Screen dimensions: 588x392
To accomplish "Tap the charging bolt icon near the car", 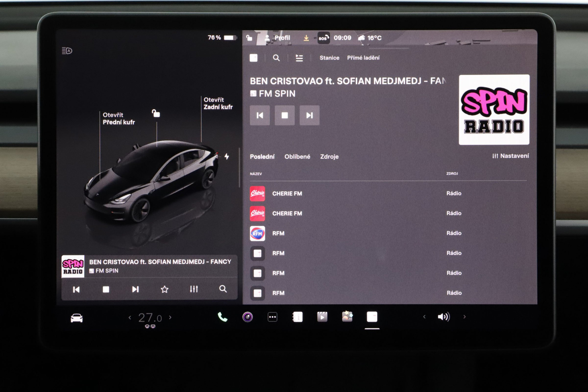I will click(x=227, y=156).
